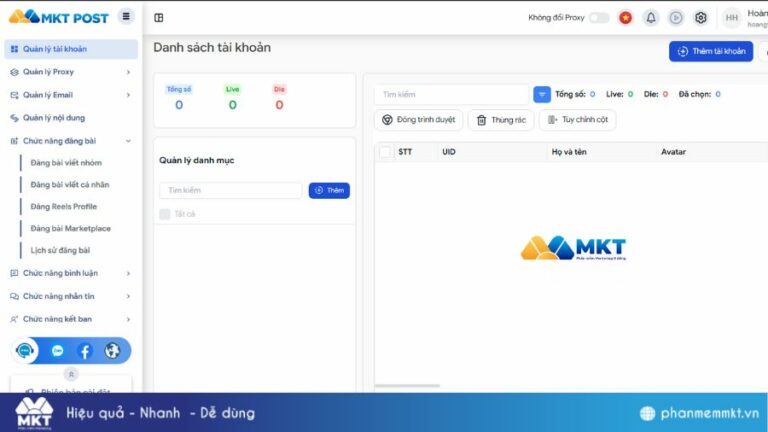Screen dimensions: 768x432
Task: Click the Thêm tài khoản button
Action: point(711,51)
